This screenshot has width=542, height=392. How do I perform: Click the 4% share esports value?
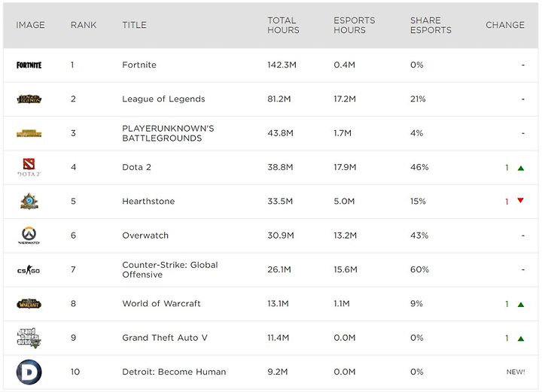tap(416, 133)
